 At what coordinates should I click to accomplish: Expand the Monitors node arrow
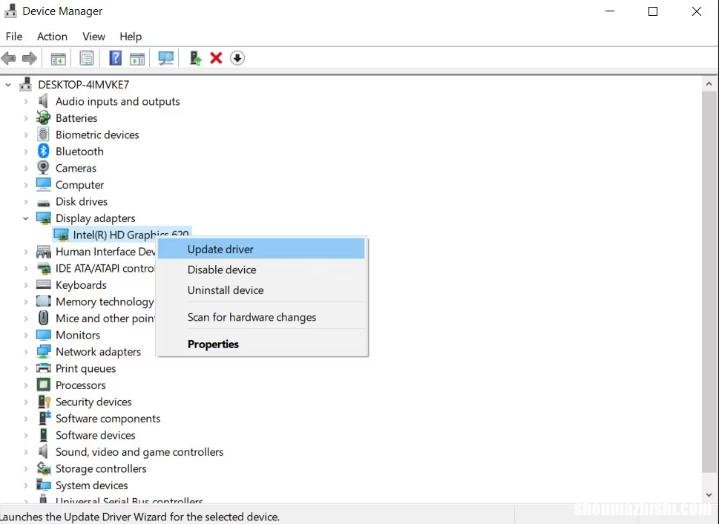26,335
